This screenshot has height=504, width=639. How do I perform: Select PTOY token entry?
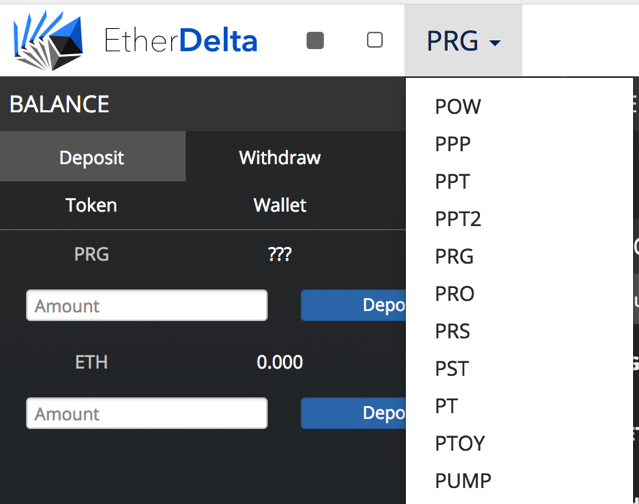(460, 443)
